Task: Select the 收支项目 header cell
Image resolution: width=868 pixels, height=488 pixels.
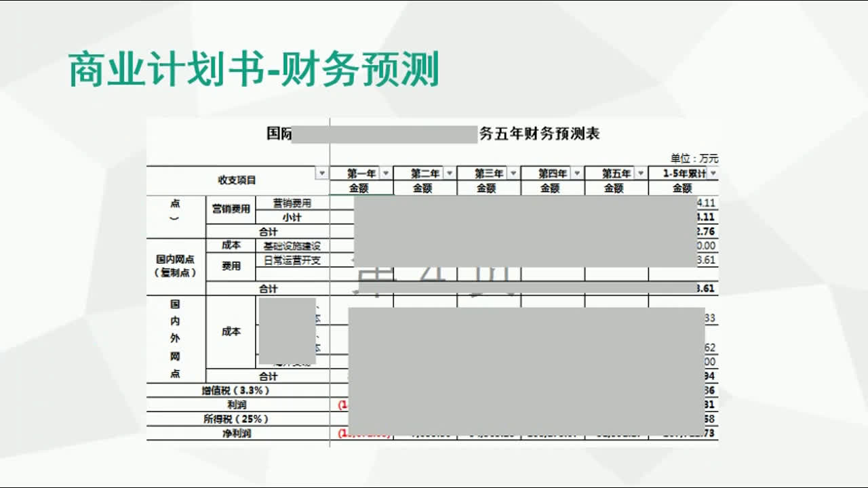Action: pyautogui.click(x=238, y=180)
